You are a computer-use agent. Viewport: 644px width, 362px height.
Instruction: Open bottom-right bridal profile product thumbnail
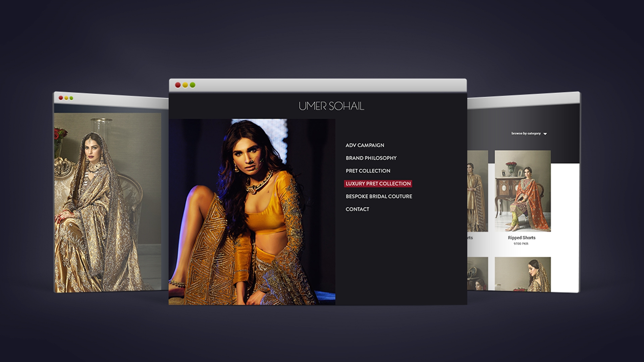click(x=522, y=274)
